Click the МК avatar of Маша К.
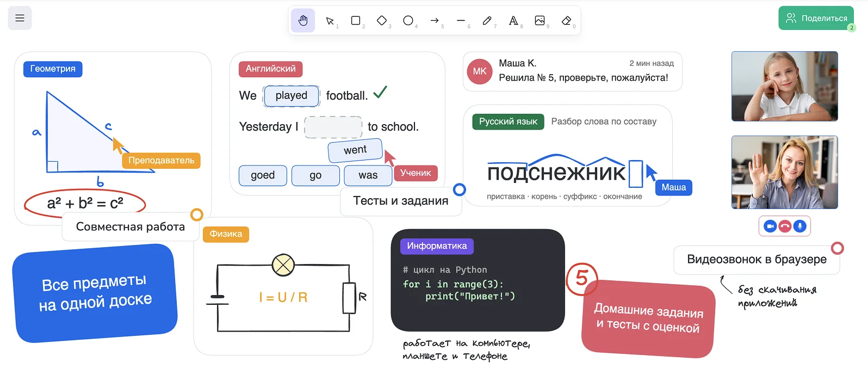This screenshot has height=374, width=868. point(480,71)
